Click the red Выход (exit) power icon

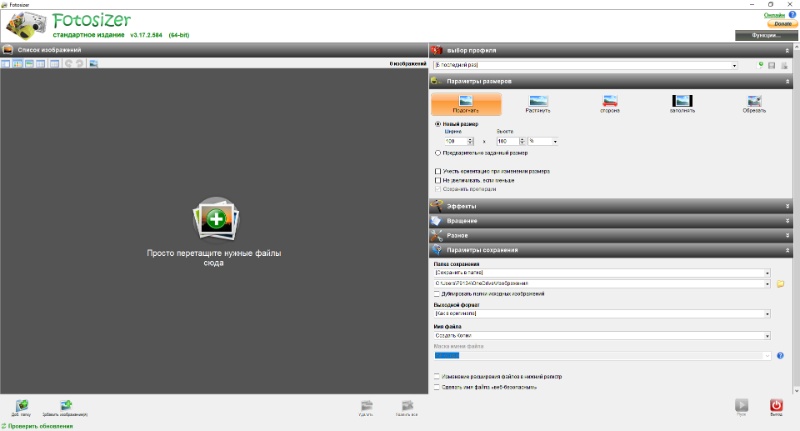[x=776, y=407]
